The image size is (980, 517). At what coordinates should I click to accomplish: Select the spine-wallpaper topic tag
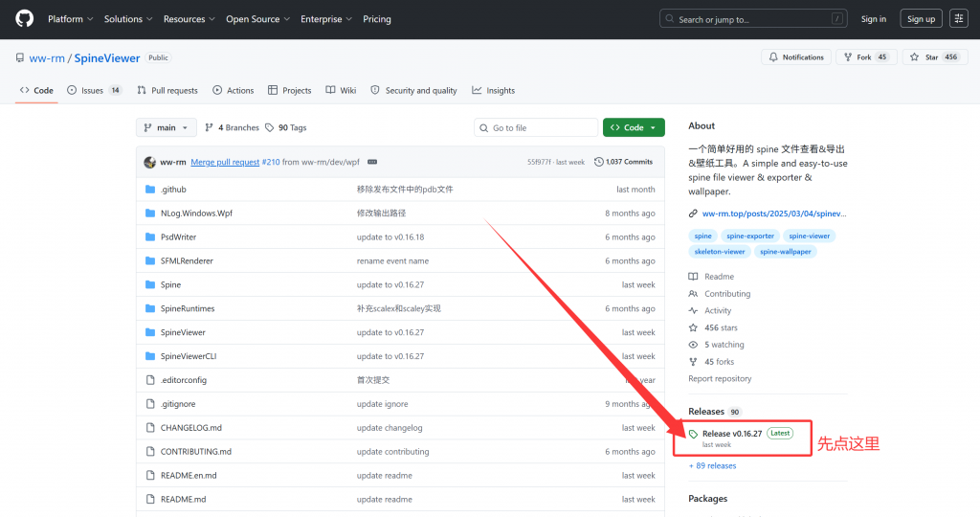tap(785, 251)
